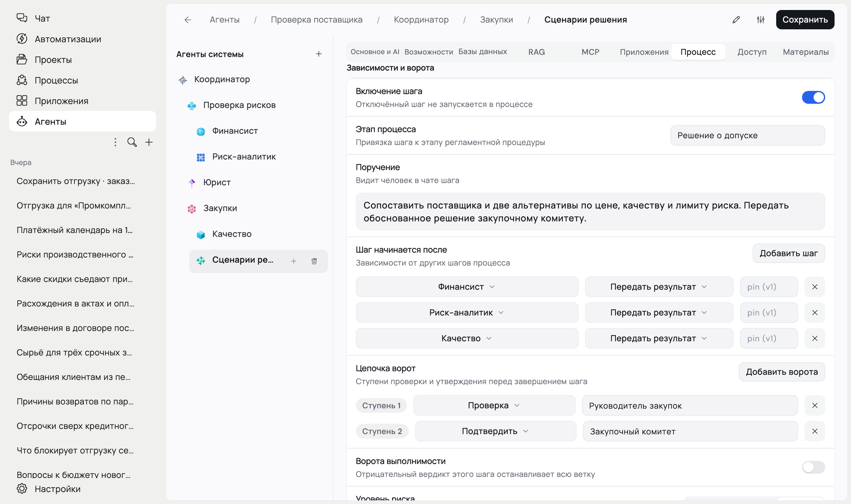
Task: Go back with the left arrow icon
Action: pyautogui.click(x=188, y=20)
